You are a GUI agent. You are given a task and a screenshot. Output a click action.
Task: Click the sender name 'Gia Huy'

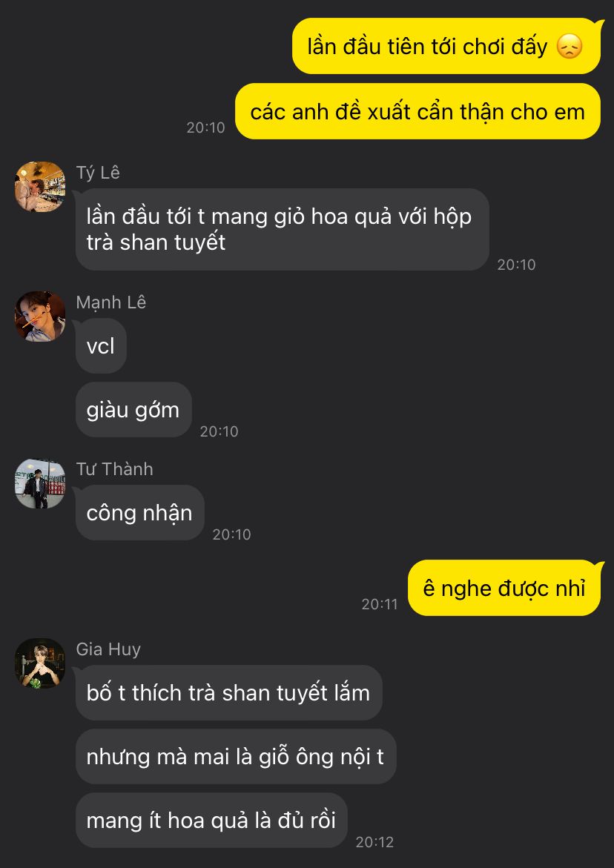108,649
